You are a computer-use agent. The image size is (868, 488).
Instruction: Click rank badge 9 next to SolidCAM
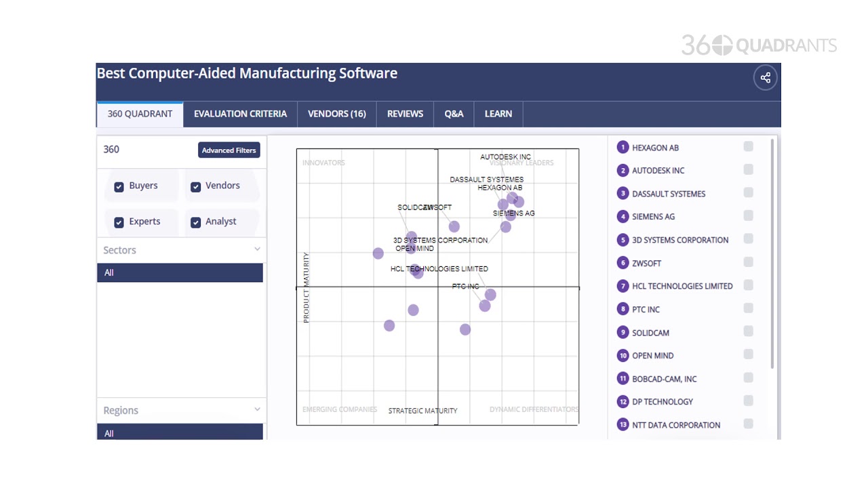click(x=623, y=332)
